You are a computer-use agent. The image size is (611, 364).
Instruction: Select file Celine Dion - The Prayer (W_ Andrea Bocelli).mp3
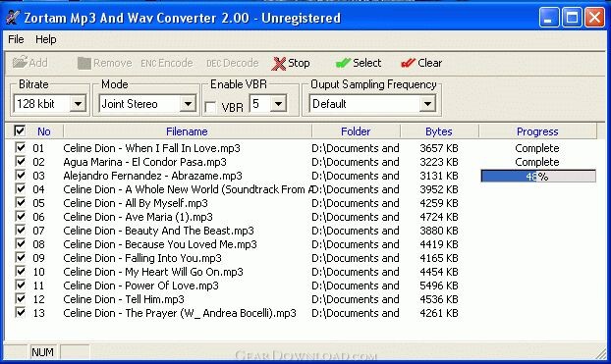(x=180, y=313)
